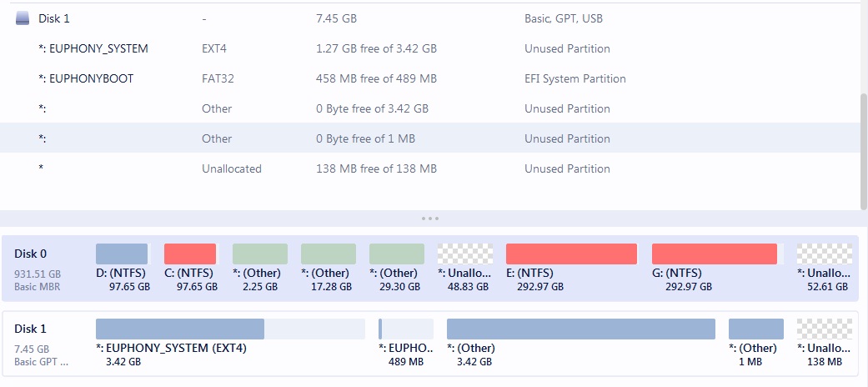Select the 2.25 GB Other partition block
The image size is (868, 387).
pyautogui.click(x=260, y=254)
